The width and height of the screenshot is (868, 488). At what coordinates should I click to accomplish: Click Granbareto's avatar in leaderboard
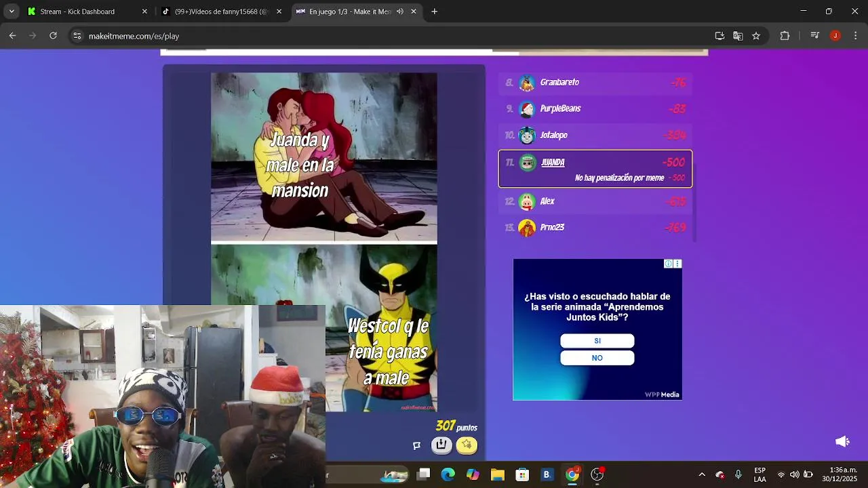point(527,83)
